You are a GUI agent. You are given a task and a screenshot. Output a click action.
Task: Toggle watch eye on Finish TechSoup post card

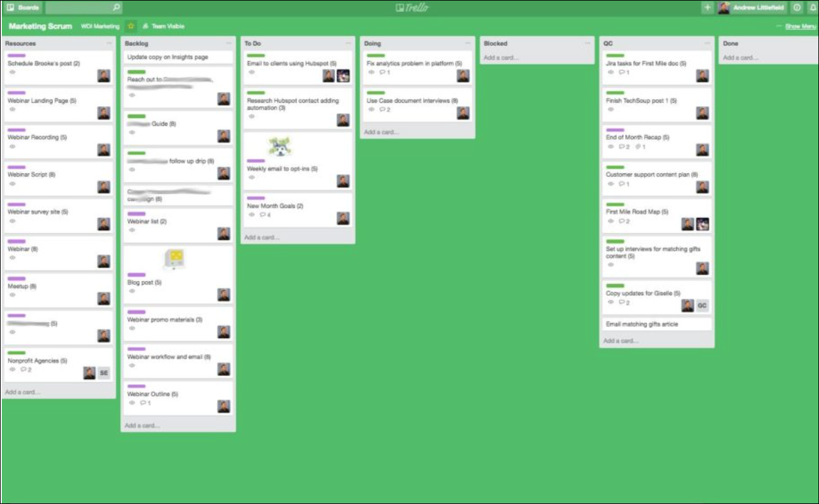pyautogui.click(x=611, y=110)
